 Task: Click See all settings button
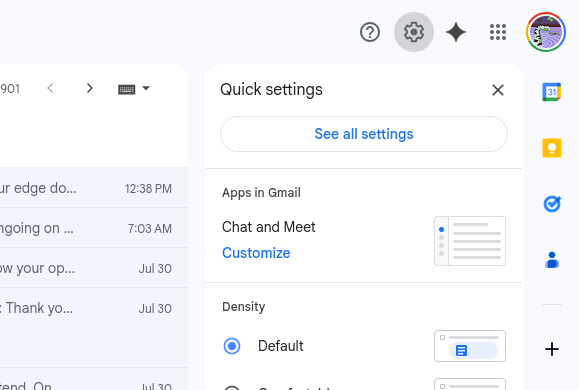pos(364,134)
